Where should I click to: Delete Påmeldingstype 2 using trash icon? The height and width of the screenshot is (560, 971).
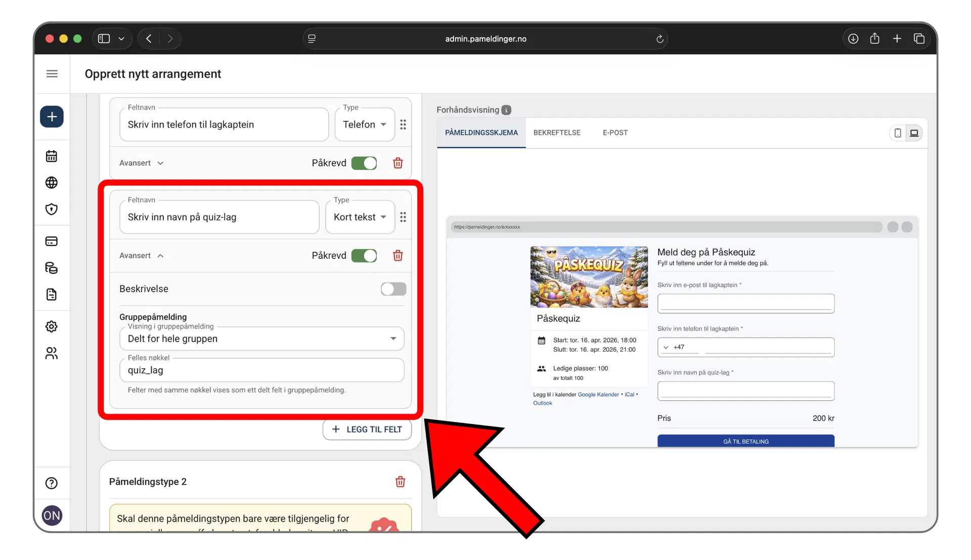(x=400, y=482)
